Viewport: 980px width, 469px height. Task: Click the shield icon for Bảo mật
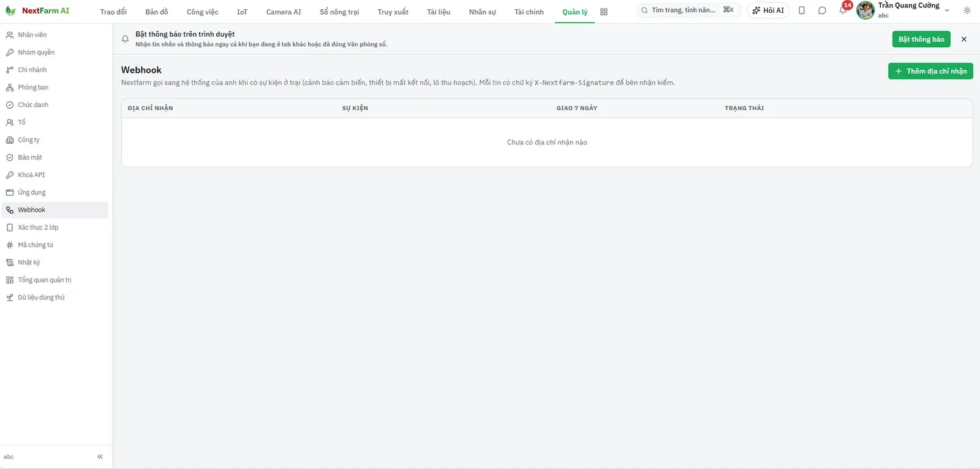coord(10,157)
